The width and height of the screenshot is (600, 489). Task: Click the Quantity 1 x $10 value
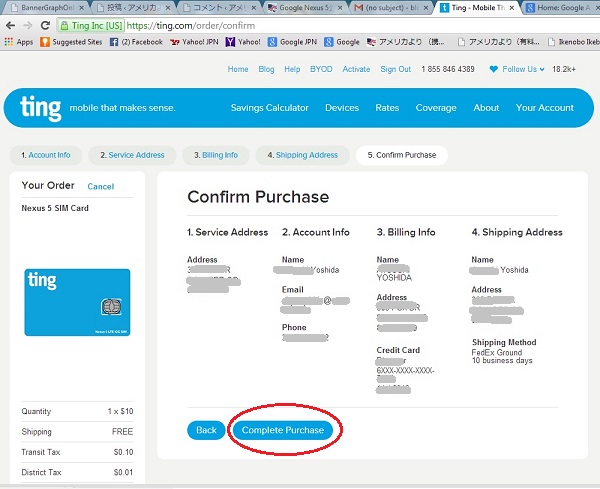tap(120, 411)
